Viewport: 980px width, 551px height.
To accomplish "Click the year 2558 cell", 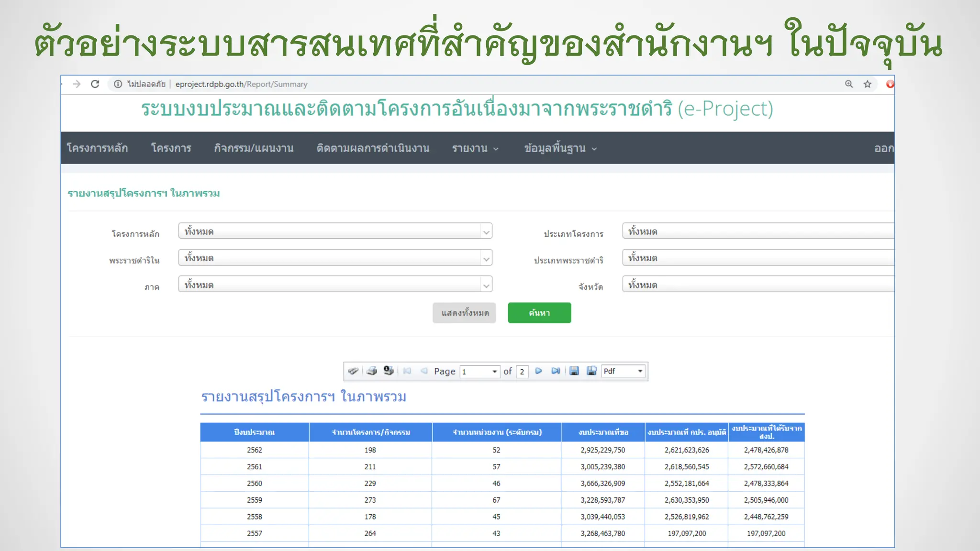I will 255,517.
